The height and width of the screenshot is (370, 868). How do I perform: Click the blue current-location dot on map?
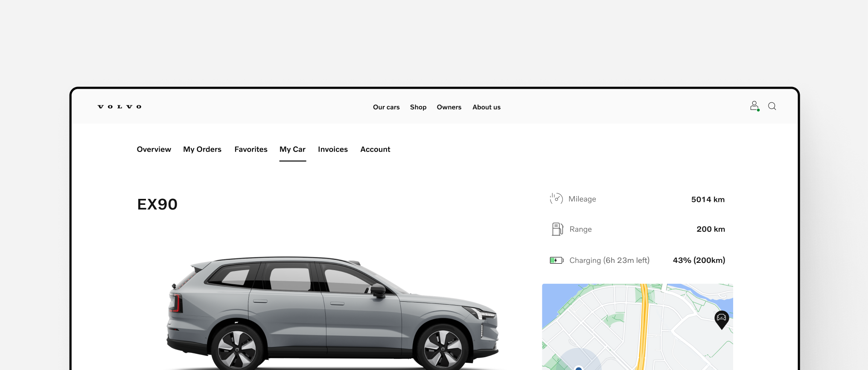click(x=579, y=368)
